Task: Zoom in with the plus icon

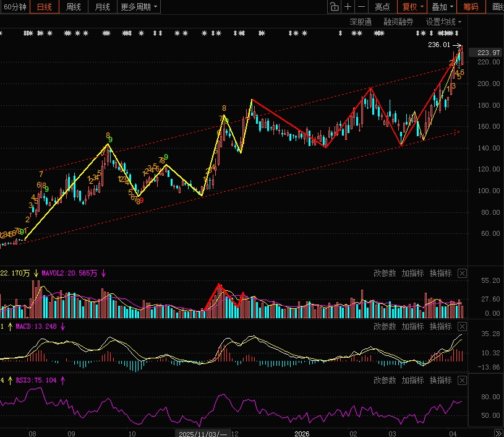Action: pyautogui.click(x=348, y=6)
